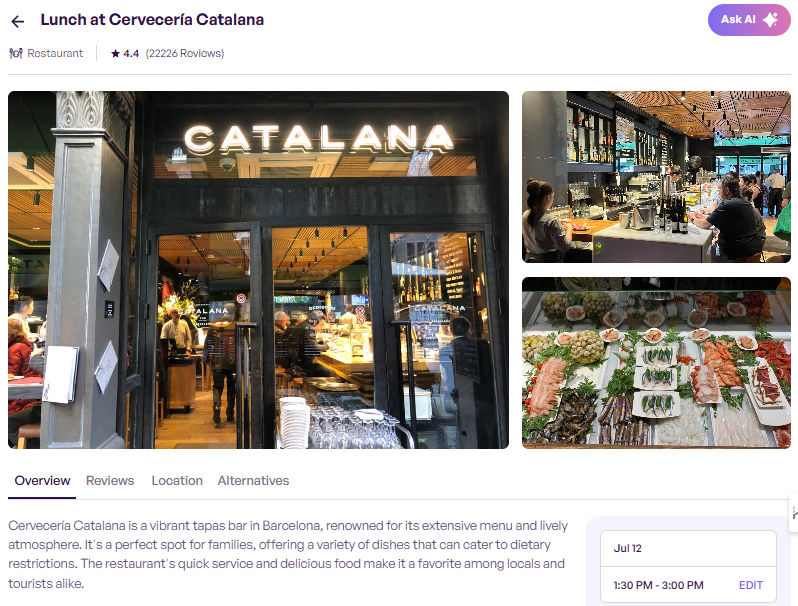Screen dimensions: 798x606
Task: Click the star rating icon
Action: (x=116, y=53)
